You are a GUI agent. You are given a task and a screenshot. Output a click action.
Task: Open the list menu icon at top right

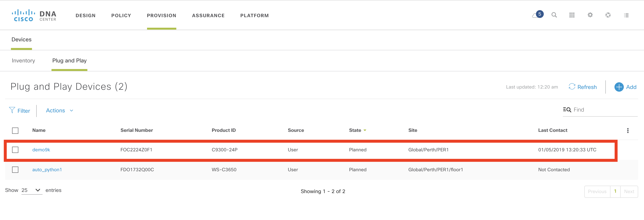626,15
